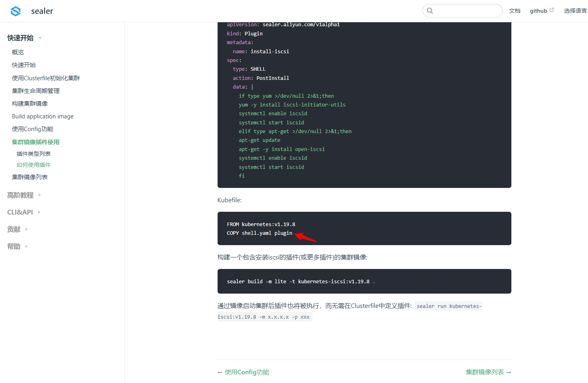Open 集群镜像列表 sidebar page
This screenshot has height=383, width=588.
pyautogui.click(x=30, y=177)
